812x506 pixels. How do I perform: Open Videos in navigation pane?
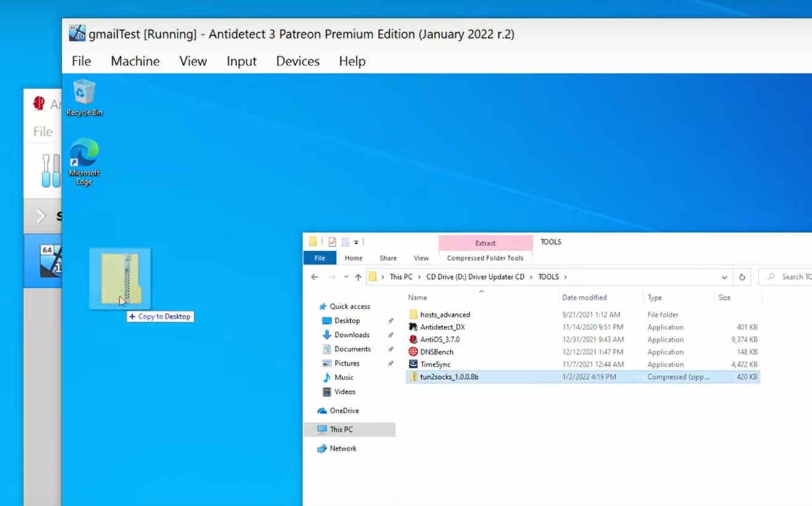tap(345, 391)
